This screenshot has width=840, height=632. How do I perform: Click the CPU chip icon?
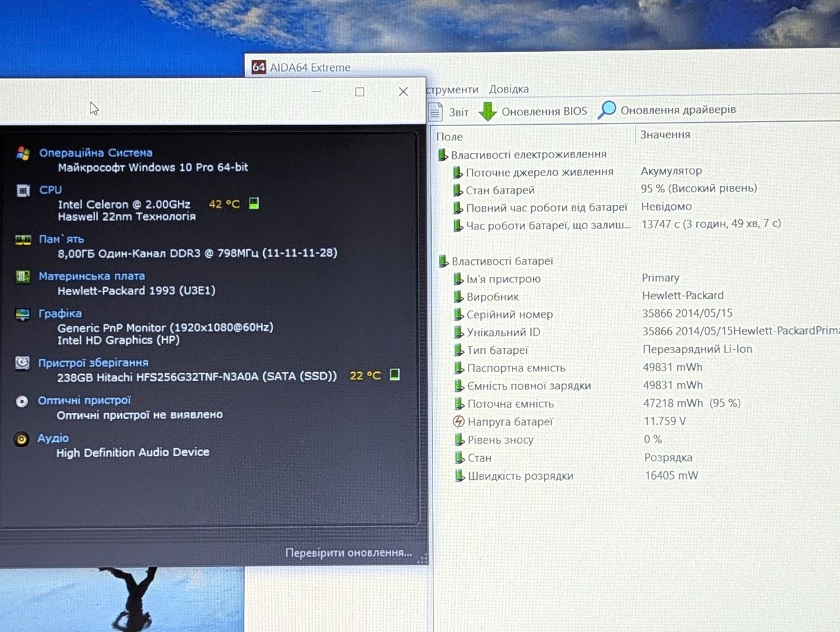point(23,190)
